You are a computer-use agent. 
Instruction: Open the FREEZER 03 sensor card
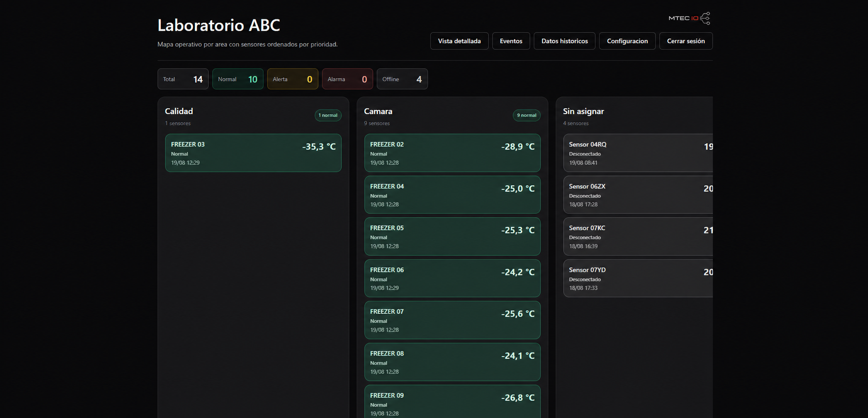pyautogui.click(x=253, y=153)
